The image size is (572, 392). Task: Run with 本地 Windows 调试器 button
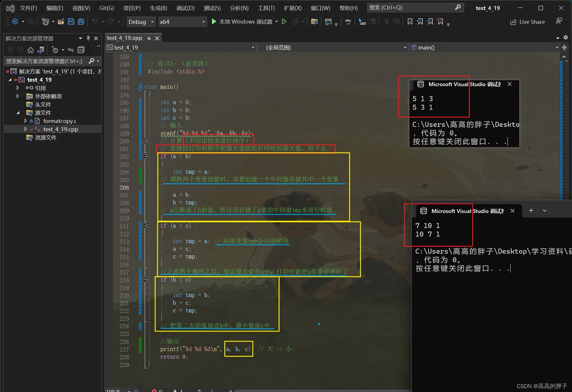click(242, 22)
